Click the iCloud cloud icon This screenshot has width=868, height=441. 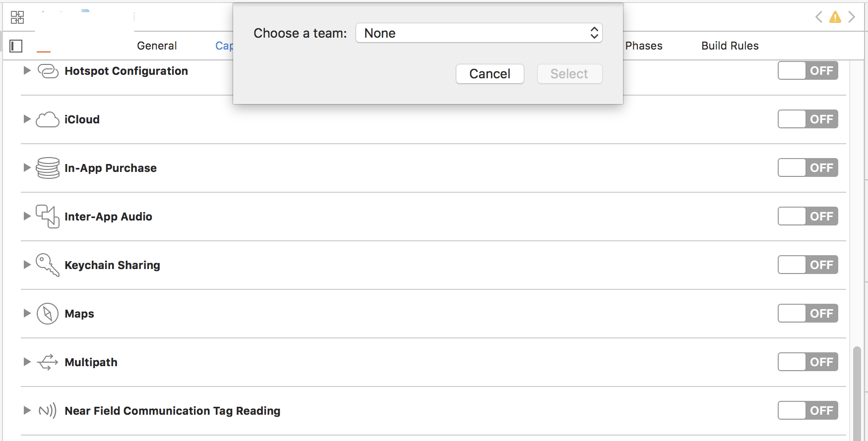(48, 119)
